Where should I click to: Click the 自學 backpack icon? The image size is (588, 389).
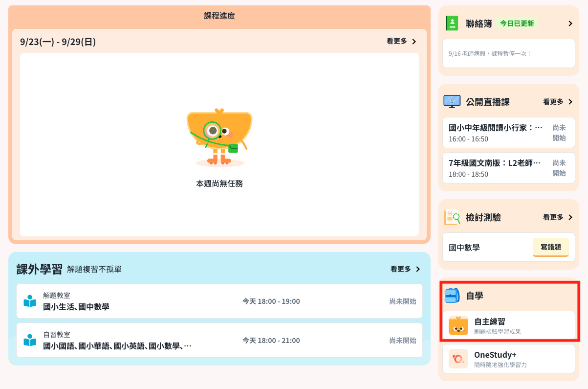(452, 296)
